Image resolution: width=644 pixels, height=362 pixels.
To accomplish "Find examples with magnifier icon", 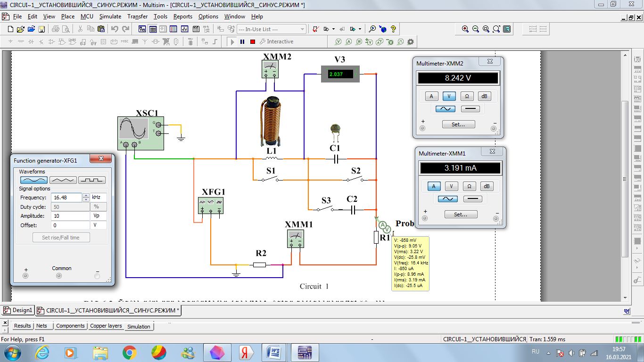I will (x=372, y=29).
